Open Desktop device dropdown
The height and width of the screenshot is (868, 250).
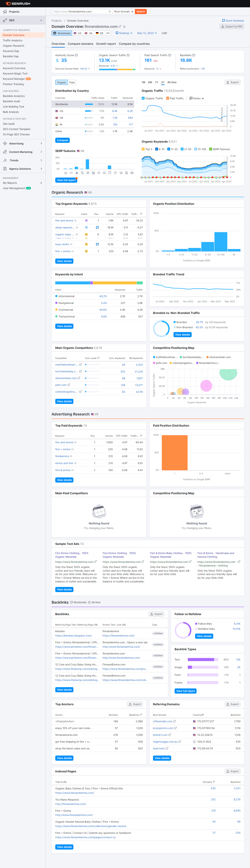coord(124,33)
